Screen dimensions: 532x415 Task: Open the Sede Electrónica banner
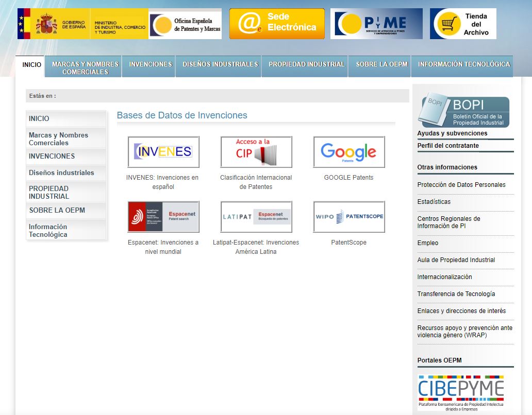pyautogui.click(x=277, y=24)
